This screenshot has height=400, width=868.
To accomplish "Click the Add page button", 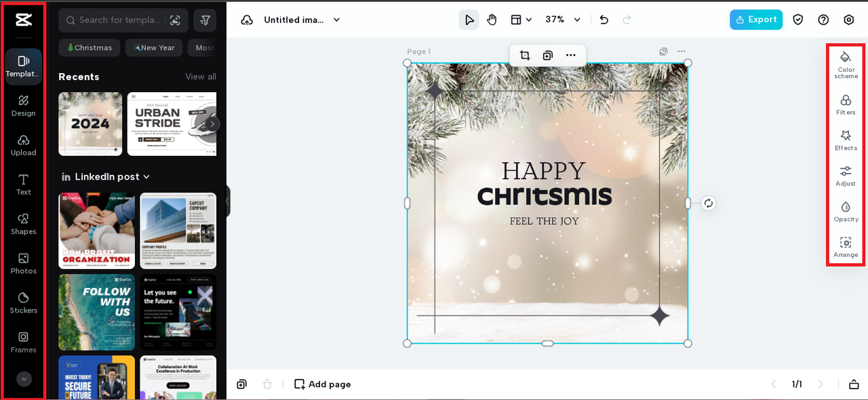I will pyautogui.click(x=322, y=384).
